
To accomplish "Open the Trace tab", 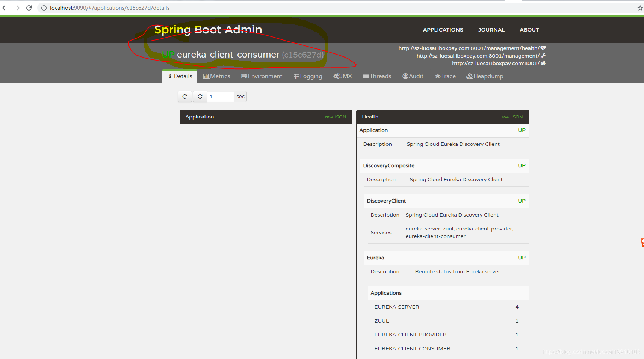I will point(445,76).
